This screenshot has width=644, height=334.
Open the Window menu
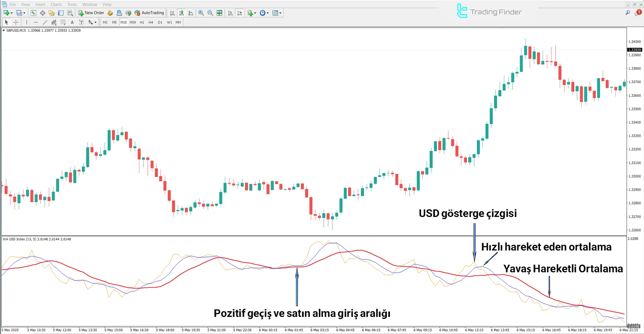point(90,4)
